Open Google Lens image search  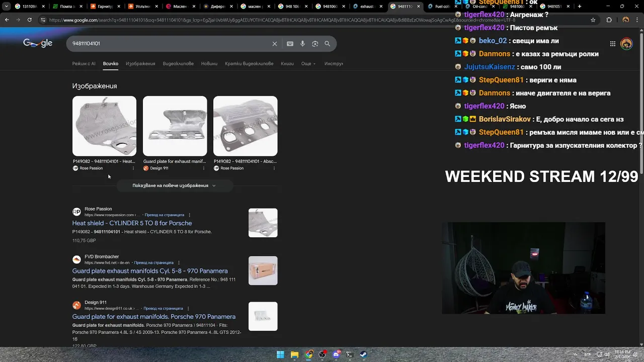315,44
